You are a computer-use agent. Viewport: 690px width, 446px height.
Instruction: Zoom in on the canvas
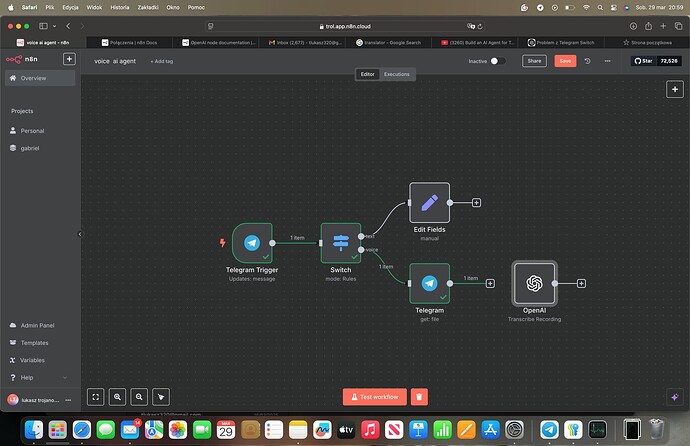[117, 397]
